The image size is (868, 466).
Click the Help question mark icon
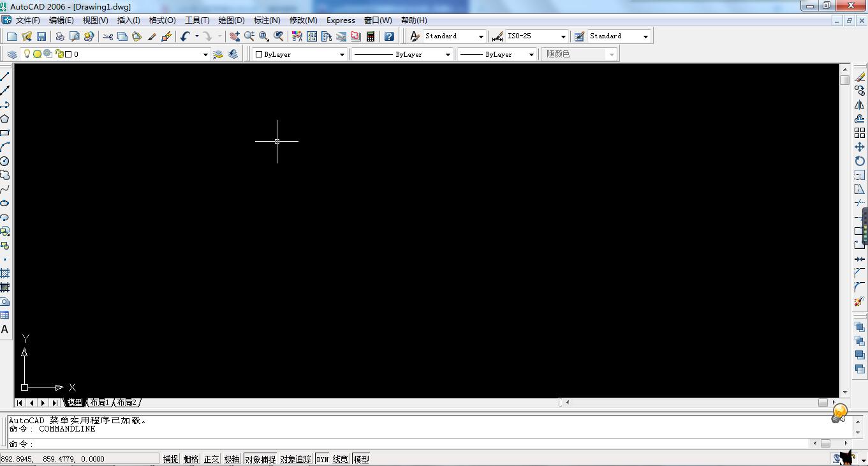pyautogui.click(x=389, y=36)
